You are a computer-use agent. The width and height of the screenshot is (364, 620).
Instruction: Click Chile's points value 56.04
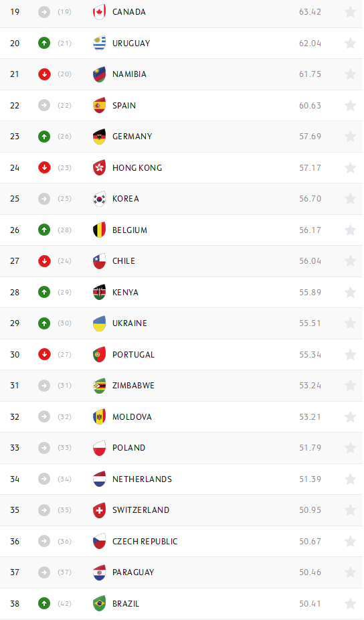[x=310, y=261]
